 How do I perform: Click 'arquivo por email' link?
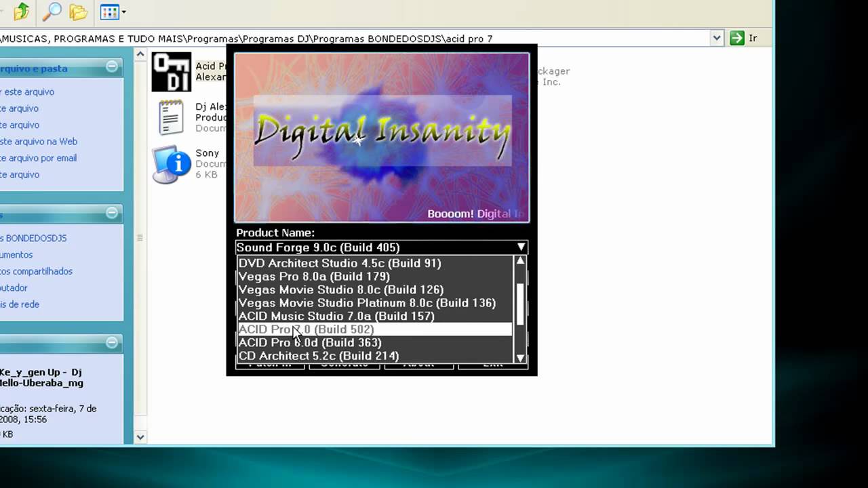click(x=39, y=158)
